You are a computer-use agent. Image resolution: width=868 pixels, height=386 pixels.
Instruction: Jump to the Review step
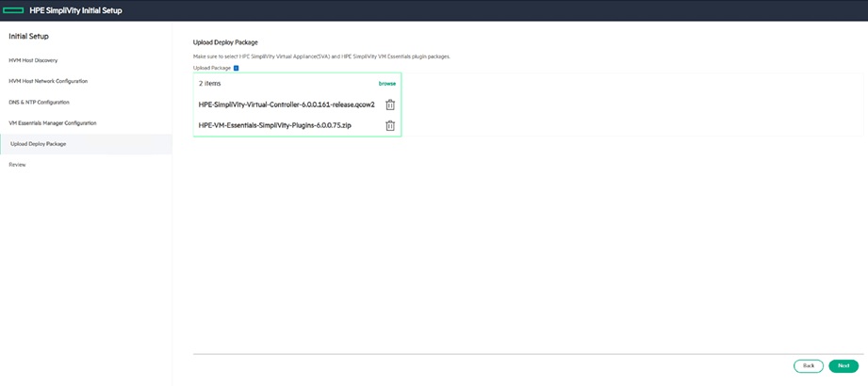[x=17, y=165]
